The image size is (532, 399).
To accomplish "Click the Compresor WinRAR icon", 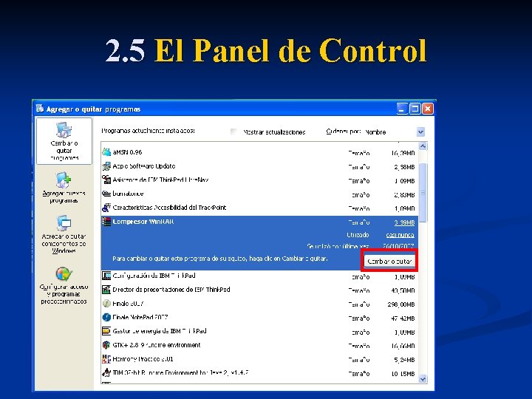I will point(106,222).
